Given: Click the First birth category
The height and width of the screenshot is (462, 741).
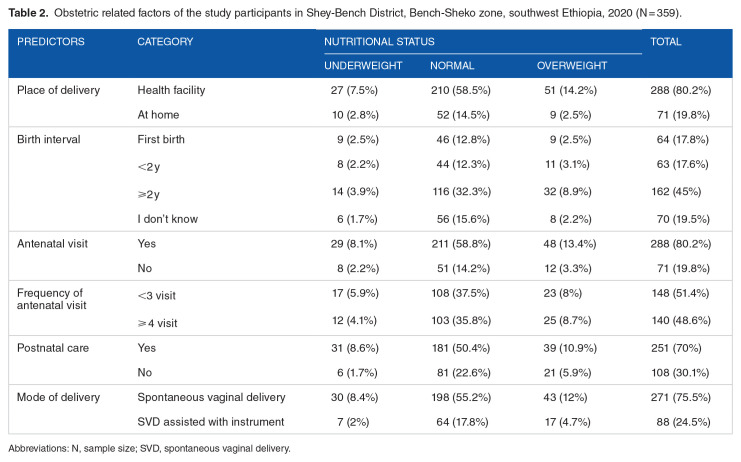Looking at the screenshot, I should 161,139.
